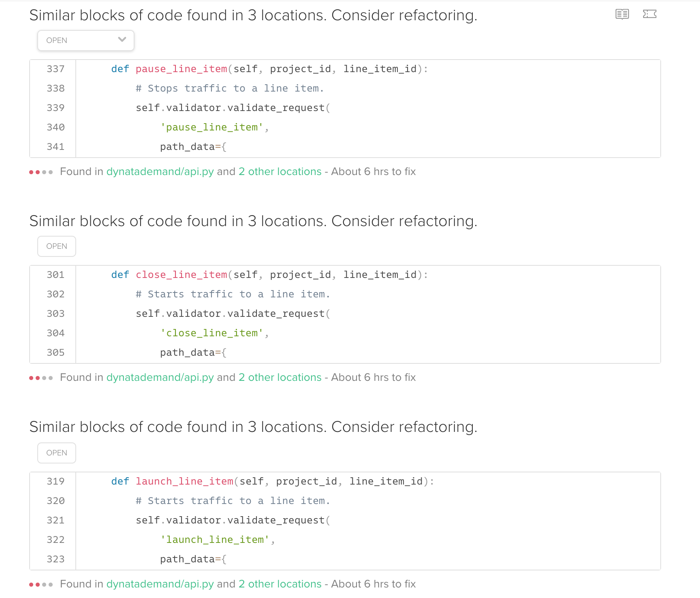Image resolution: width=700 pixels, height=598 pixels.
Task: View 2 other locations for launch_line_item
Action: pyautogui.click(x=280, y=584)
